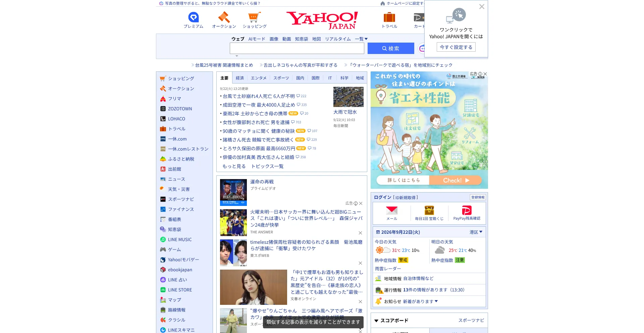This screenshot has width=644, height=333.
Task: Open 天気・災害 in the sidebar
Action: [x=179, y=189]
